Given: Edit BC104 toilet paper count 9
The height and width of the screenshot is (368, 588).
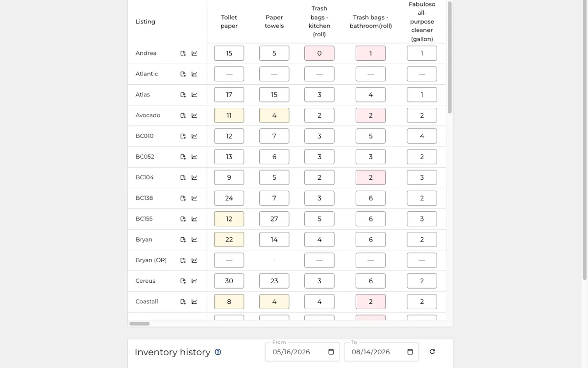Looking at the screenshot, I should pyautogui.click(x=229, y=177).
